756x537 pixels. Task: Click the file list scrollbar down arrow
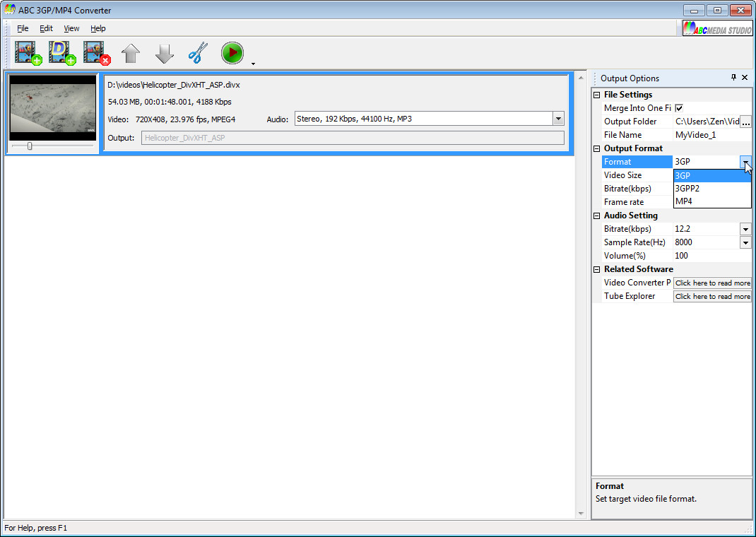point(581,514)
